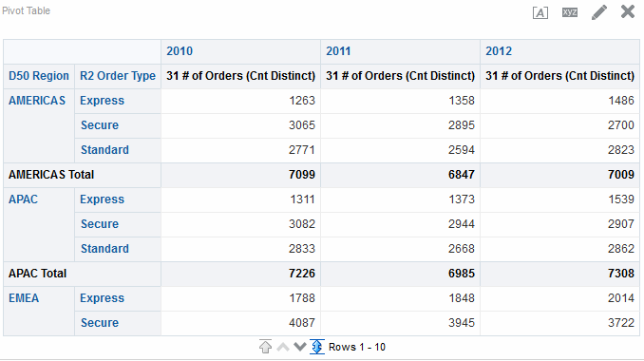
Task: Click the APAC Total row label
Action: [37, 274]
